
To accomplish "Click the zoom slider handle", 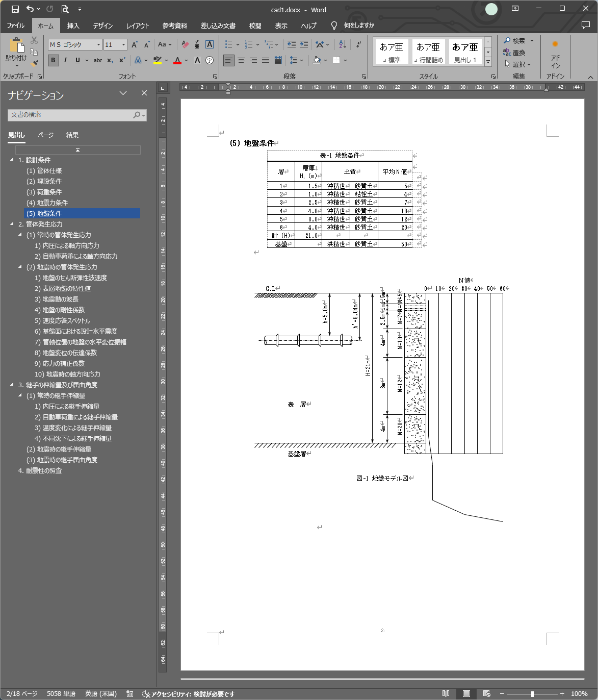I will click(532, 694).
